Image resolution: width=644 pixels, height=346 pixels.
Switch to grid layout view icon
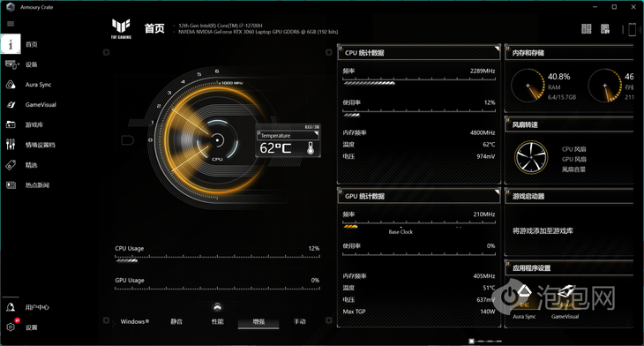click(587, 29)
